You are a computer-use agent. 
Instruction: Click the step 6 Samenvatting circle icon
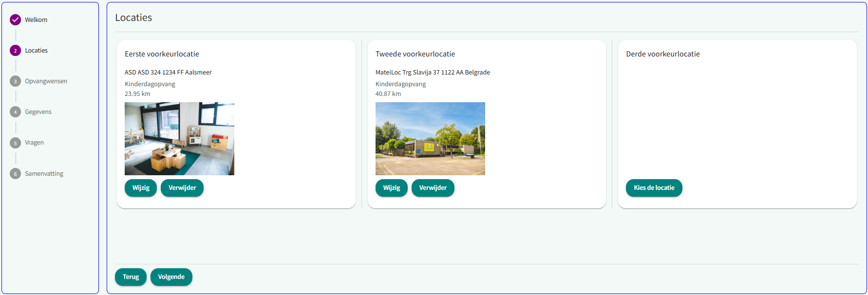point(15,174)
